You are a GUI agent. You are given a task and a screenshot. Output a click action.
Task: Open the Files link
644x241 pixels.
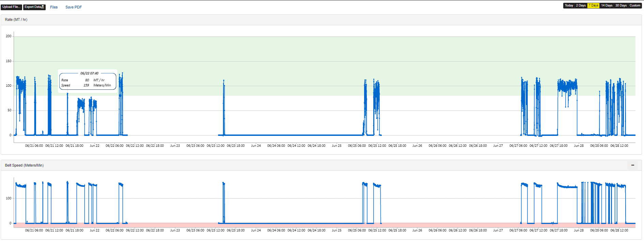[54, 7]
